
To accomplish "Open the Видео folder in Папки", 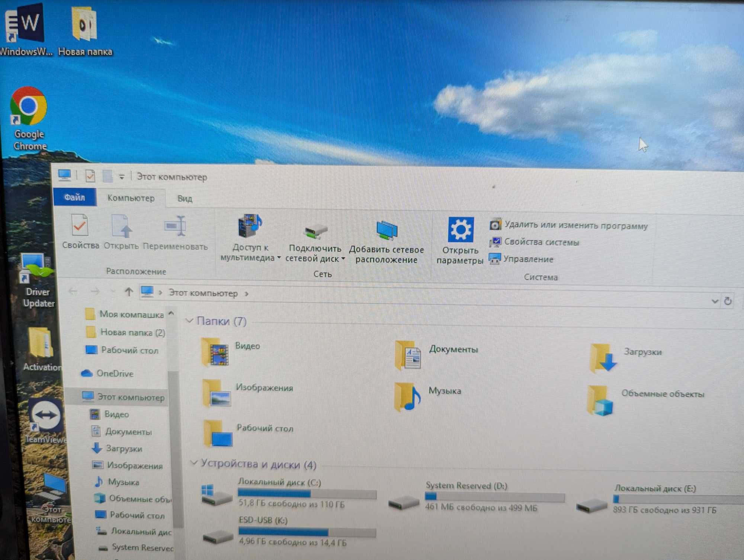I will click(231, 351).
